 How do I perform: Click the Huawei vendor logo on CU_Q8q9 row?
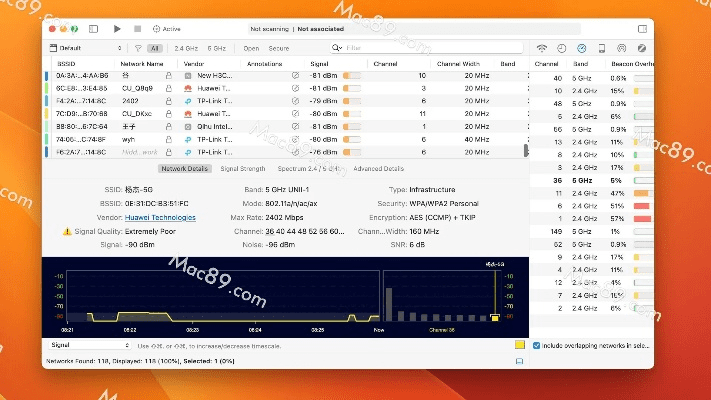click(x=188, y=88)
